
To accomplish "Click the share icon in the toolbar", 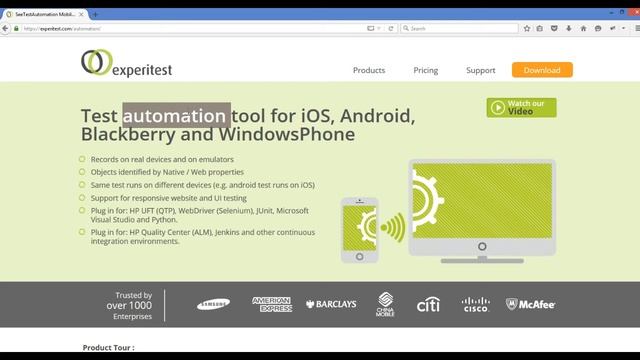I will coord(612,29).
